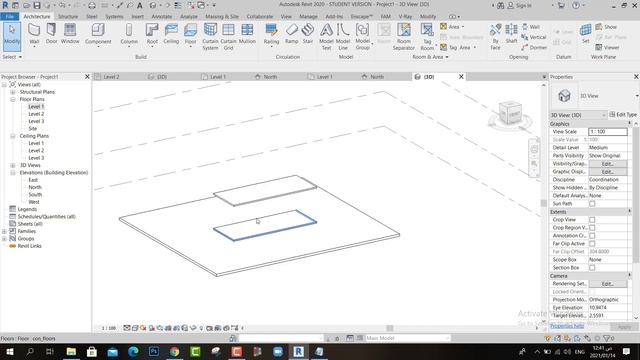
Task: Open Zoom from the taskbar
Action: [x=278, y=351]
